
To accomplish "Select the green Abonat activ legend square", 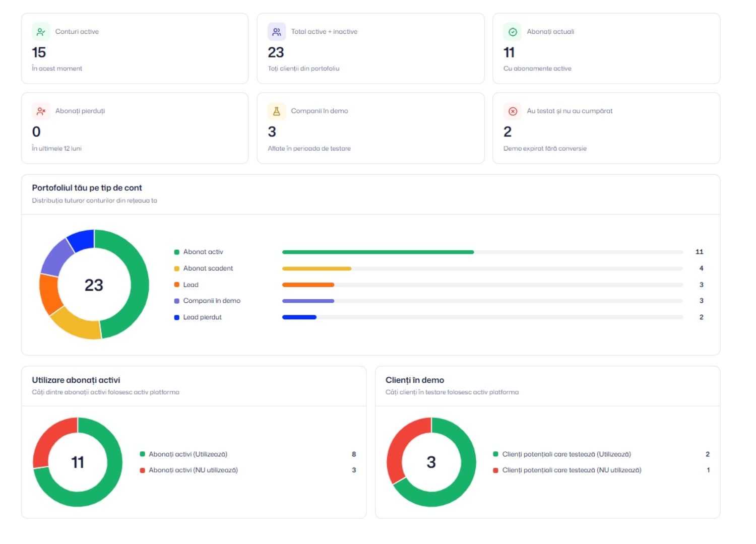I will [x=177, y=252].
